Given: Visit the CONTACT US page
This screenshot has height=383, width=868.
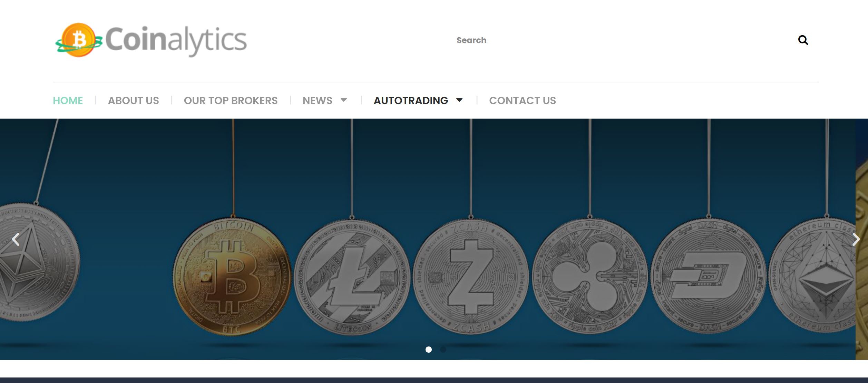Looking at the screenshot, I should [x=523, y=100].
